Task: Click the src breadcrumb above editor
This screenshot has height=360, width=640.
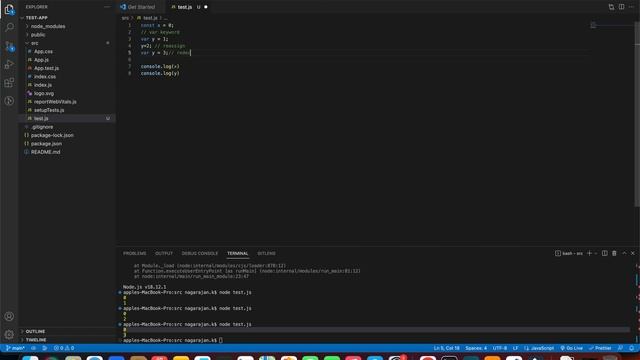Action: pos(125,18)
